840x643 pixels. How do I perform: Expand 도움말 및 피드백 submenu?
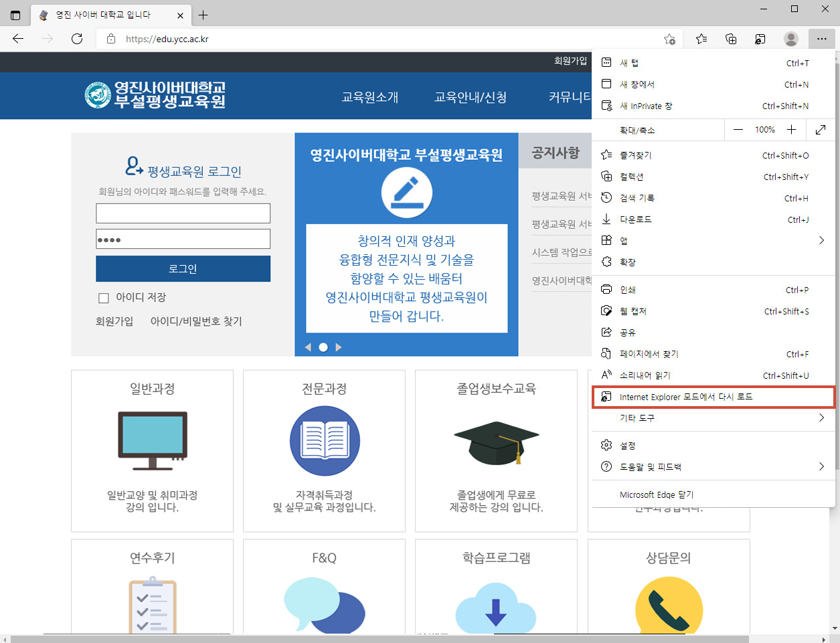(x=713, y=467)
